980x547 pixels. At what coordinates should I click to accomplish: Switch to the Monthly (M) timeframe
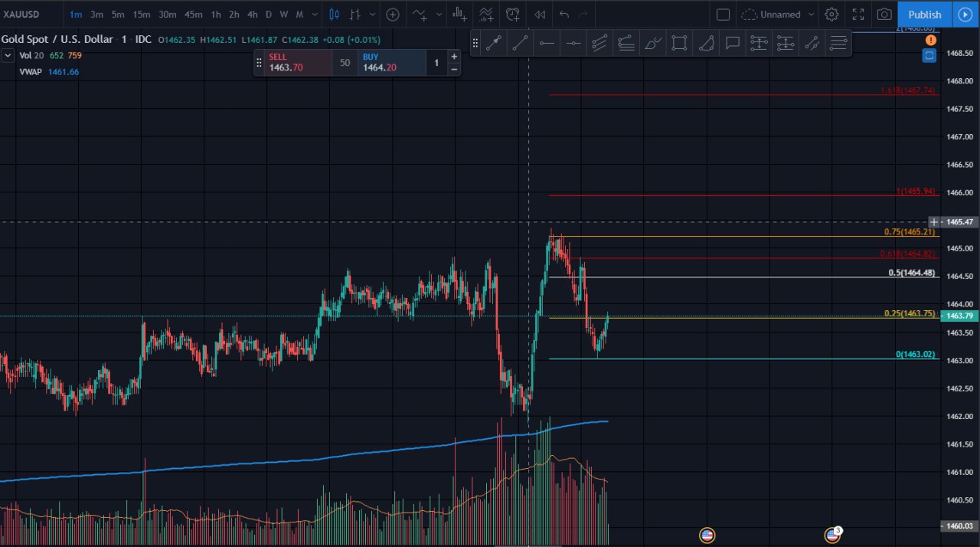coord(299,15)
